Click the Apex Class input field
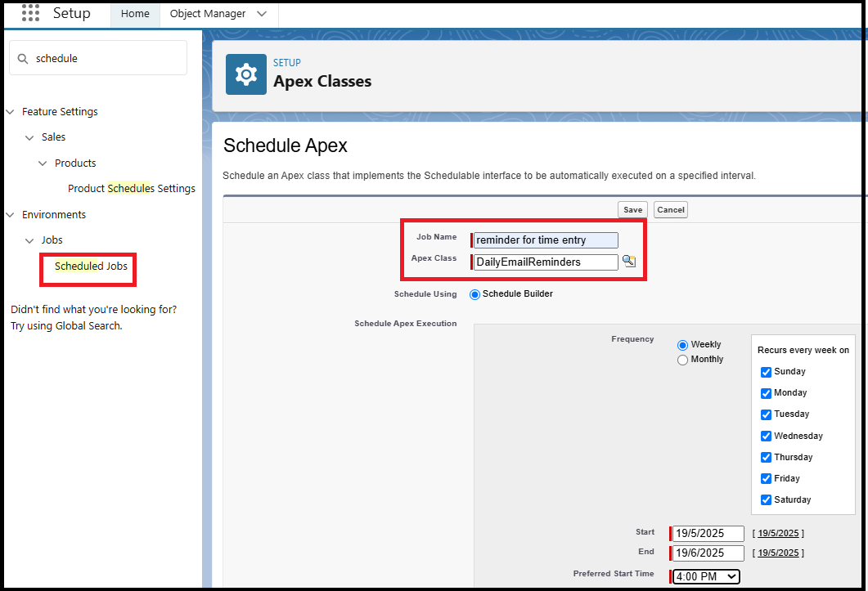 tap(546, 262)
